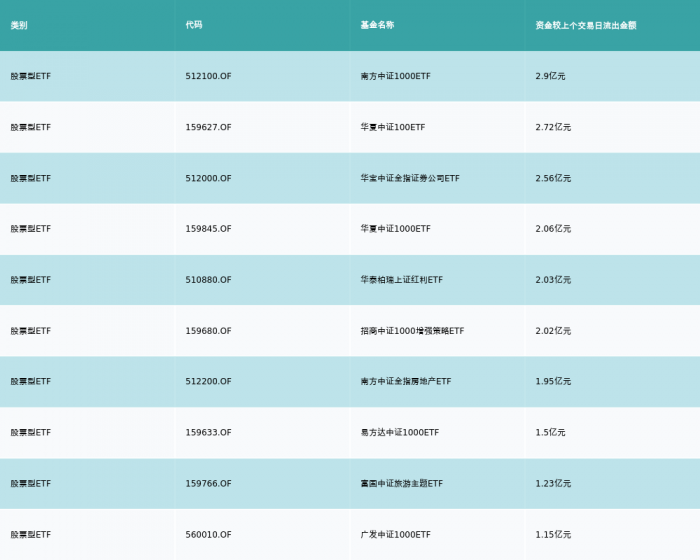Image resolution: width=700 pixels, height=560 pixels.
Task: Click the code 512200.OF
Action: [x=208, y=381]
